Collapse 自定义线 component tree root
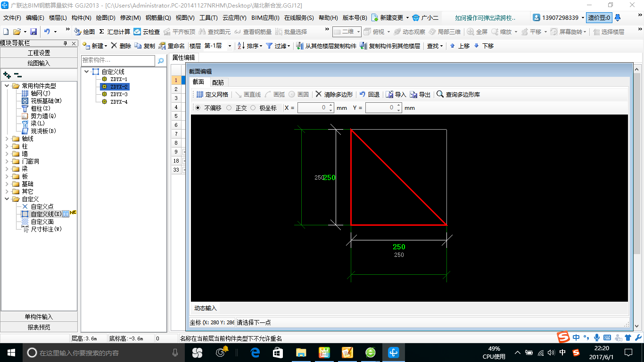 click(86, 72)
